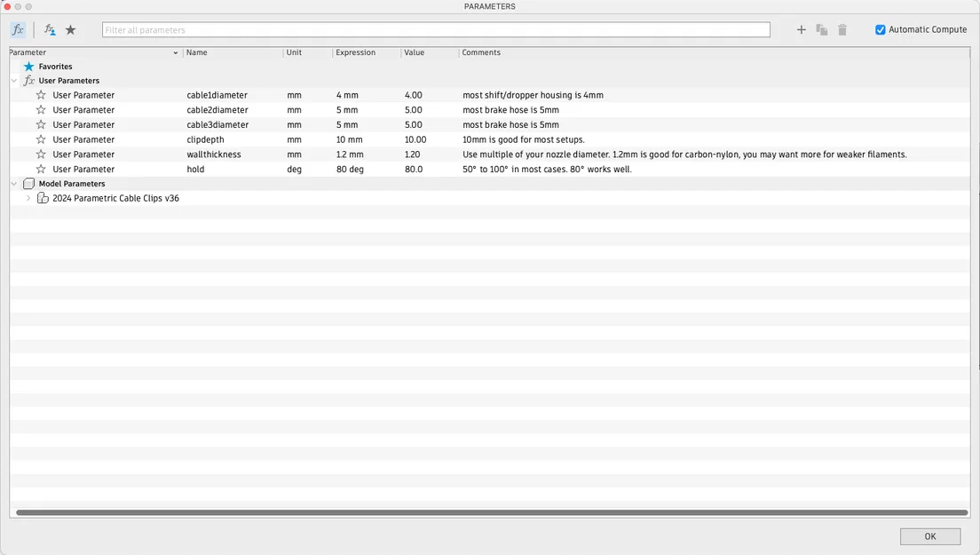Confirm with the OK button
Screen dimensions: 980x555
[930, 536]
